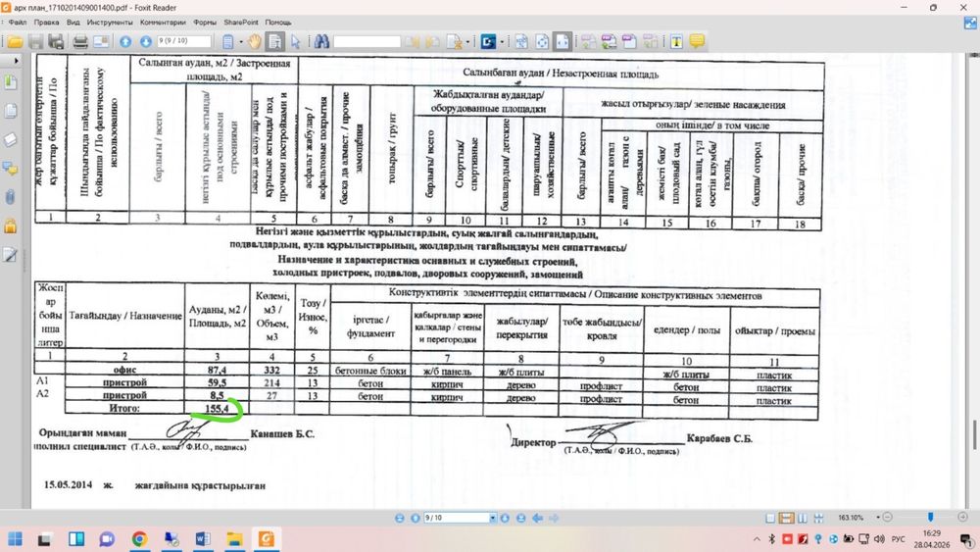Click the search text field in toolbar
This screenshot has width=980, height=552.
367,42
